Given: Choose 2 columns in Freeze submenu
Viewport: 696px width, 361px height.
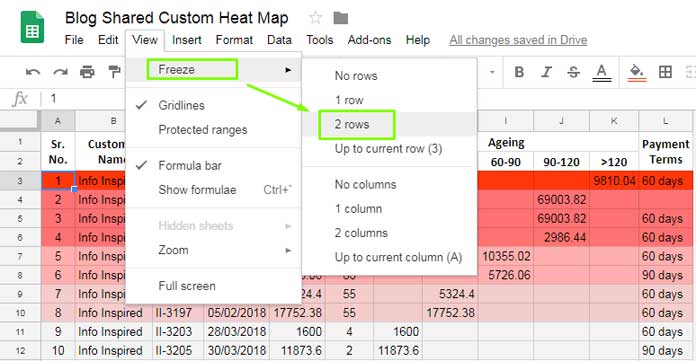Looking at the screenshot, I should pos(390,233).
